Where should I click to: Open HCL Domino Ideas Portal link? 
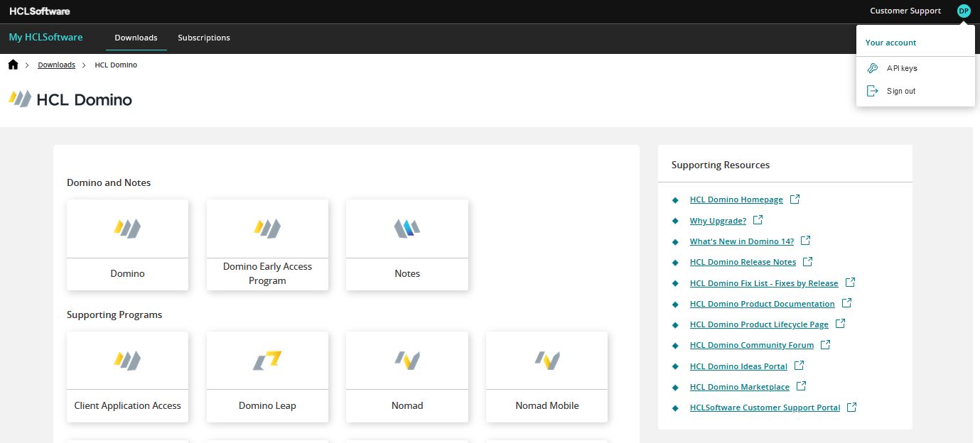coord(738,366)
